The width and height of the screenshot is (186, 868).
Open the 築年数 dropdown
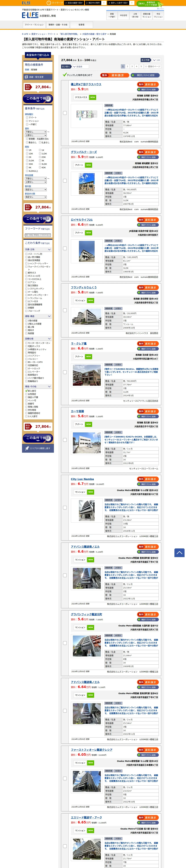(x=36, y=190)
